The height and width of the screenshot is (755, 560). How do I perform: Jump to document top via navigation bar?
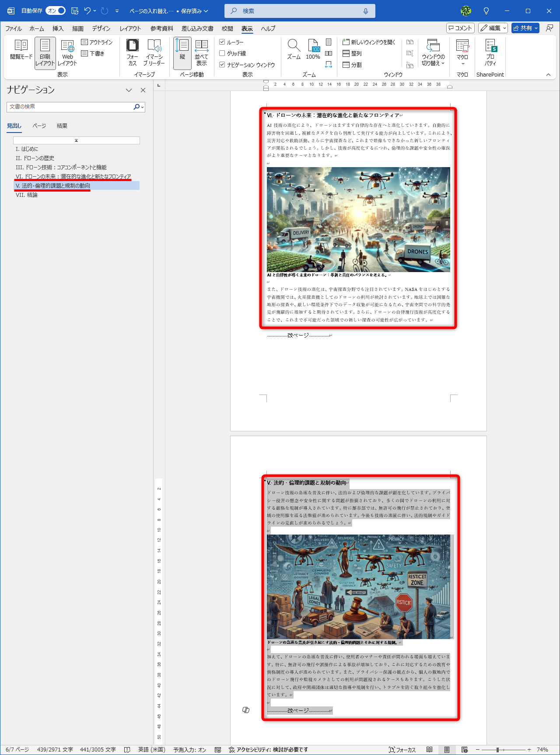[77, 140]
